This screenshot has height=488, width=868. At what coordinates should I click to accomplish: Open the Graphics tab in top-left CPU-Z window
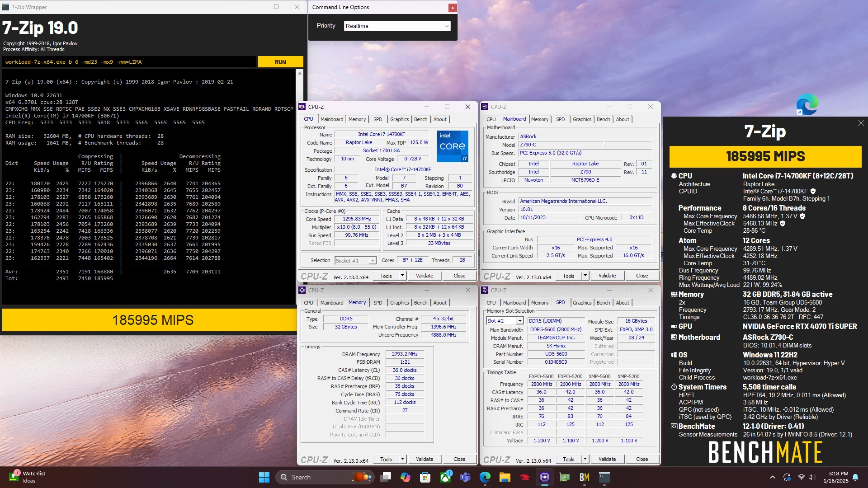pyautogui.click(x=399, y=119)
